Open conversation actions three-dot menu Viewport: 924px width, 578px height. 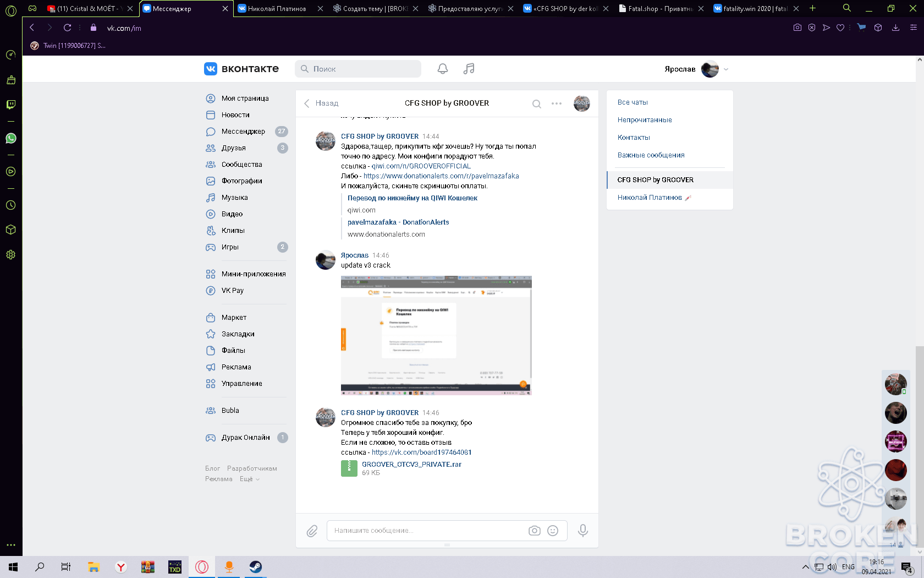point(557,103)
